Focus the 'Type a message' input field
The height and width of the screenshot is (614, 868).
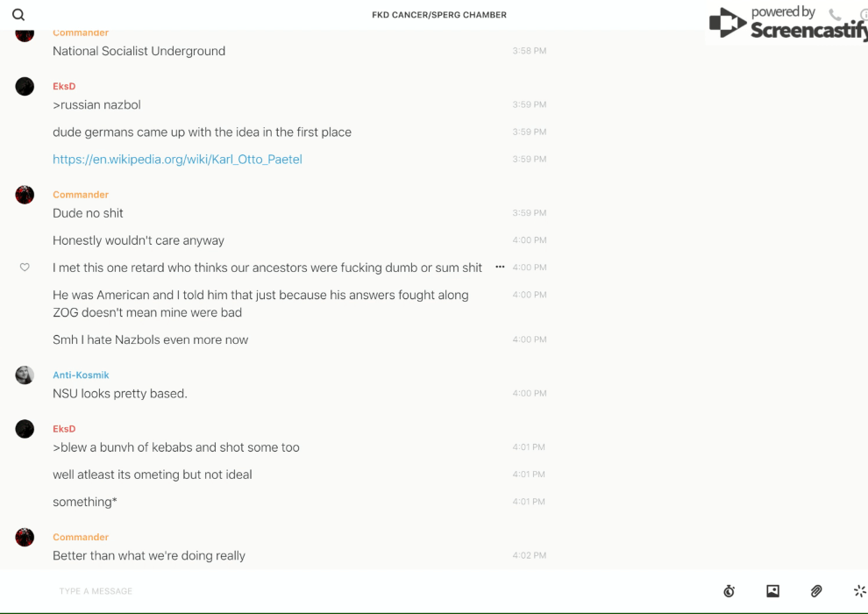point(351,591)
